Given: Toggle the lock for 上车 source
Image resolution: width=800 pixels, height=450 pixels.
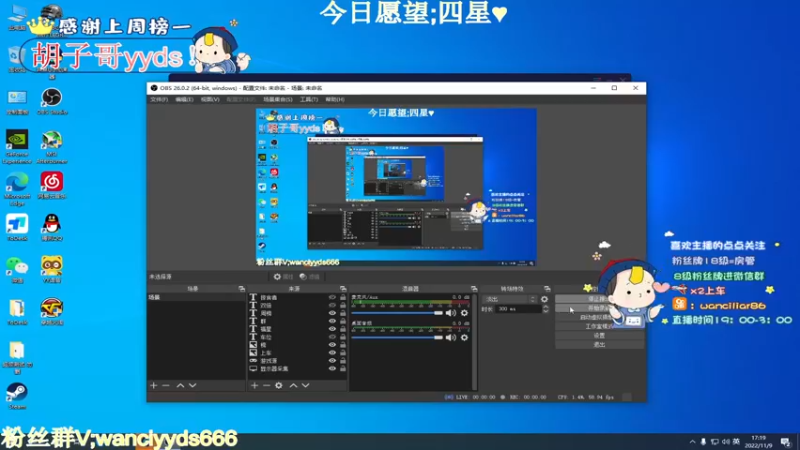Looking at the screenshot, I should (x=343, y=353).
